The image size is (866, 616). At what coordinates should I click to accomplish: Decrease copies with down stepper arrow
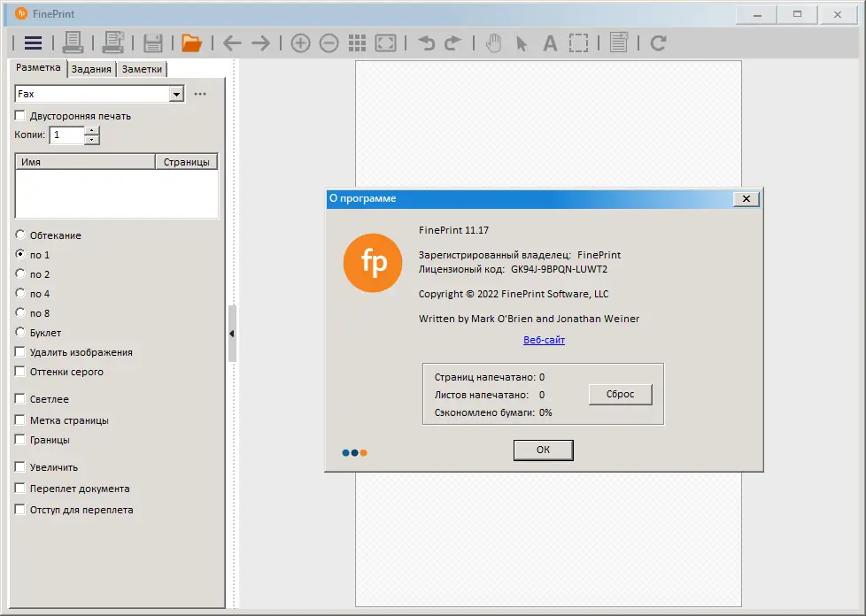92,140
